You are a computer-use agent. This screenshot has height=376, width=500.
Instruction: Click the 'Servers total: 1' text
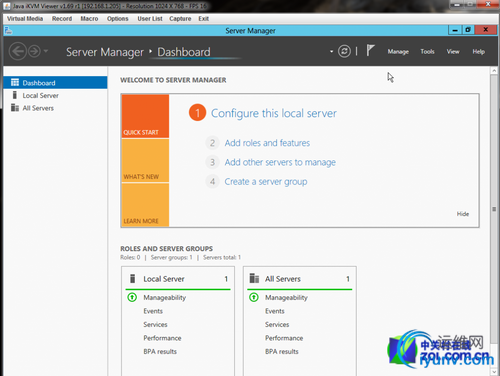222,257
